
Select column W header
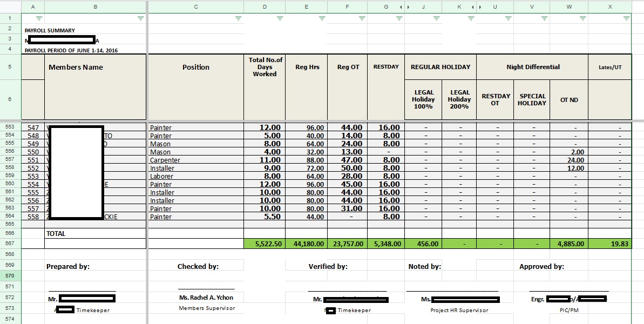[x=569, y=7]
